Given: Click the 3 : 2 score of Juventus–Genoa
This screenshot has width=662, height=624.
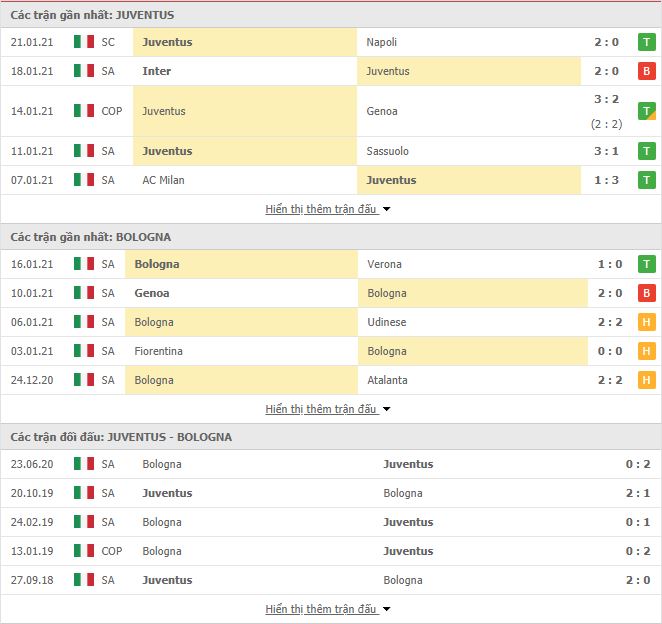Looking at the screenshot, I should tap(606, 99).
